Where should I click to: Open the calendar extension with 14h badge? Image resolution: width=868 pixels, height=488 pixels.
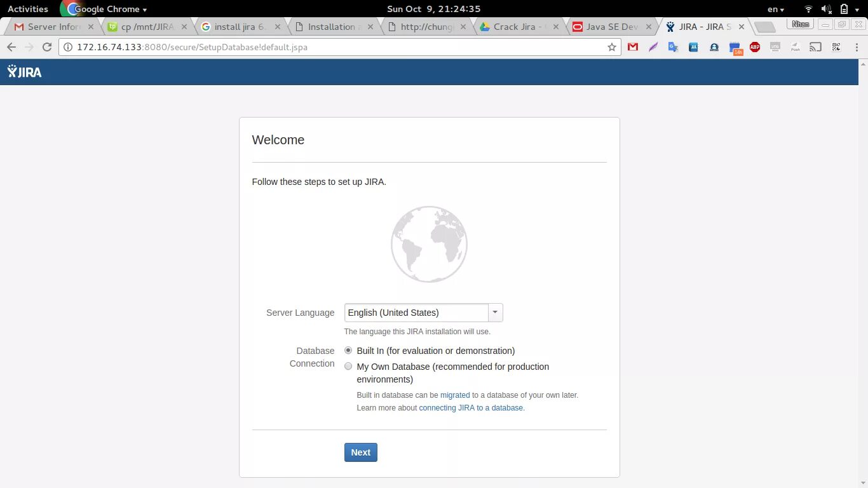click(x=735, y=48)
